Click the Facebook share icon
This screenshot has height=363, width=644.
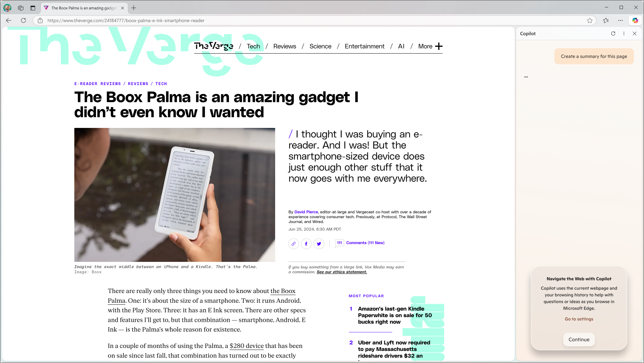click(x=307, y=244)
